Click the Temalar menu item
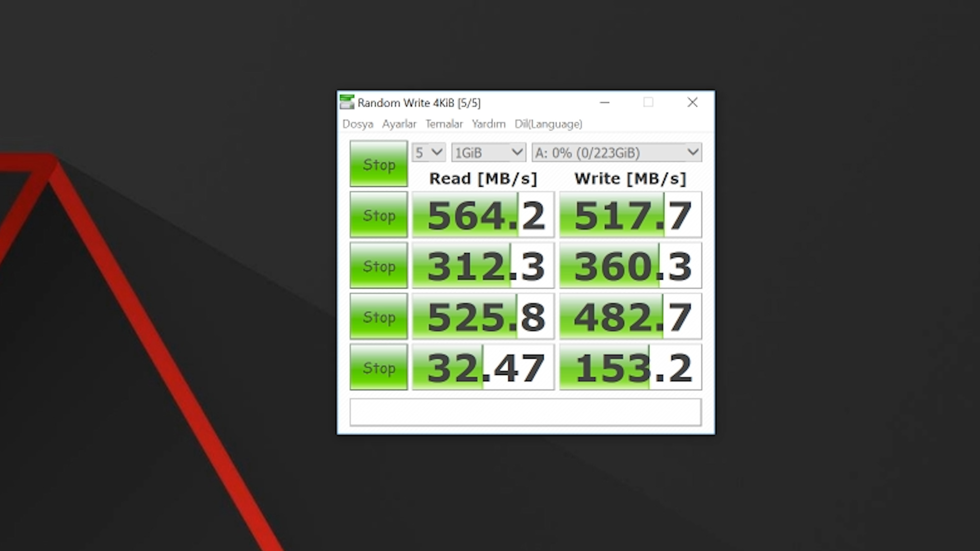The image size is (980, 551). (x=444, y=123)
